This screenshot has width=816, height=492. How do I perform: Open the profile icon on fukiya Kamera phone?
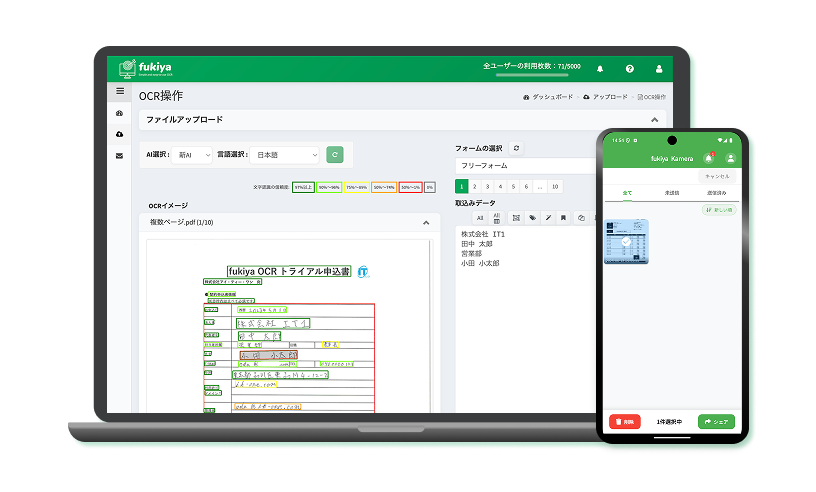[731, 158]
